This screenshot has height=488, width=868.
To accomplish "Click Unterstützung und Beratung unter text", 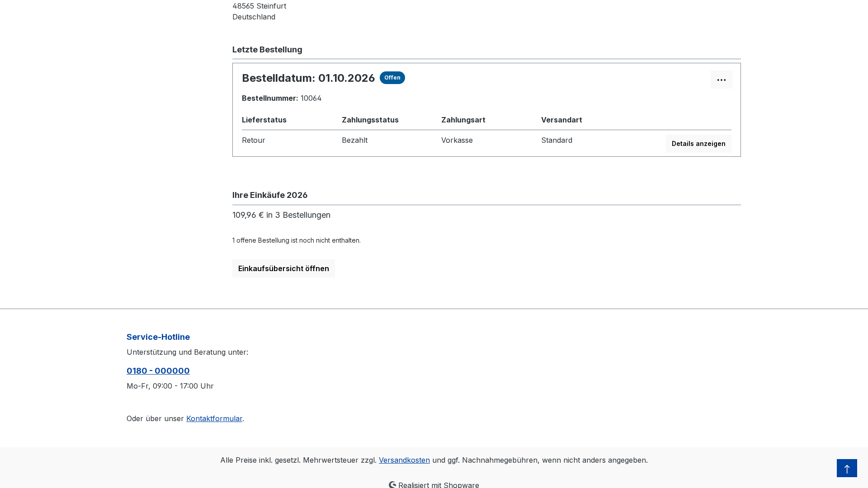I will coord(187,352).
